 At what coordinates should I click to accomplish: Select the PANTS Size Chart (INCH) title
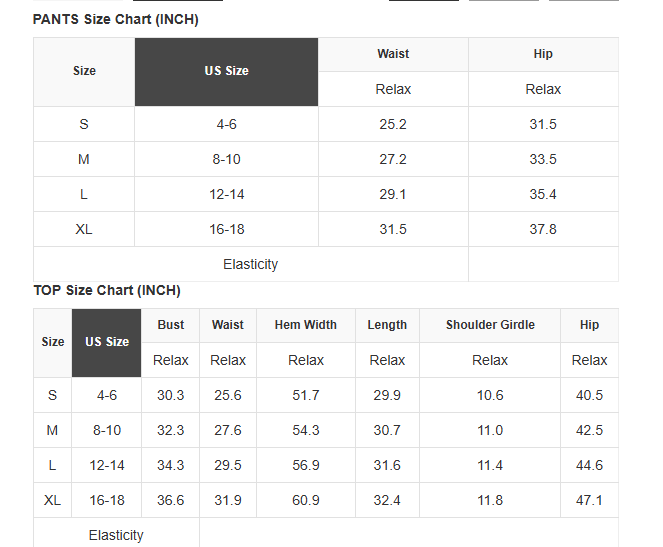point(115,19)
